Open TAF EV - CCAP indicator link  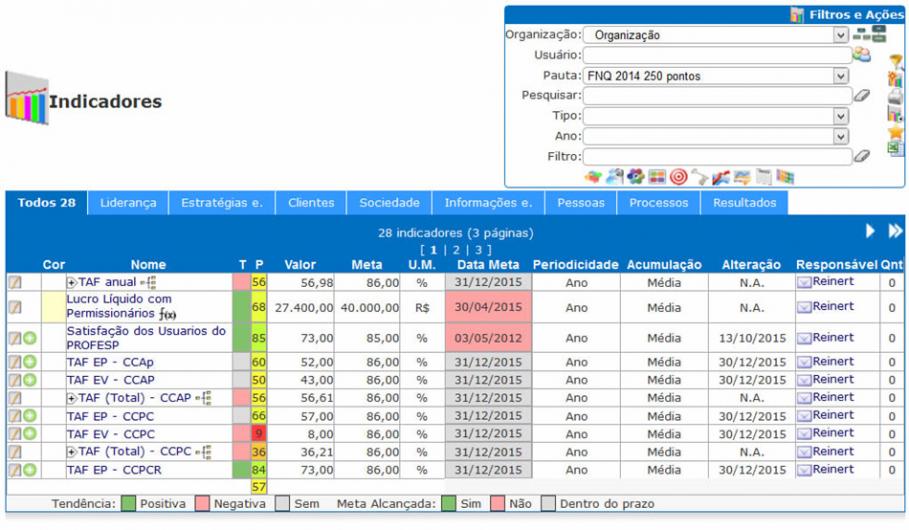pos(111,380)
